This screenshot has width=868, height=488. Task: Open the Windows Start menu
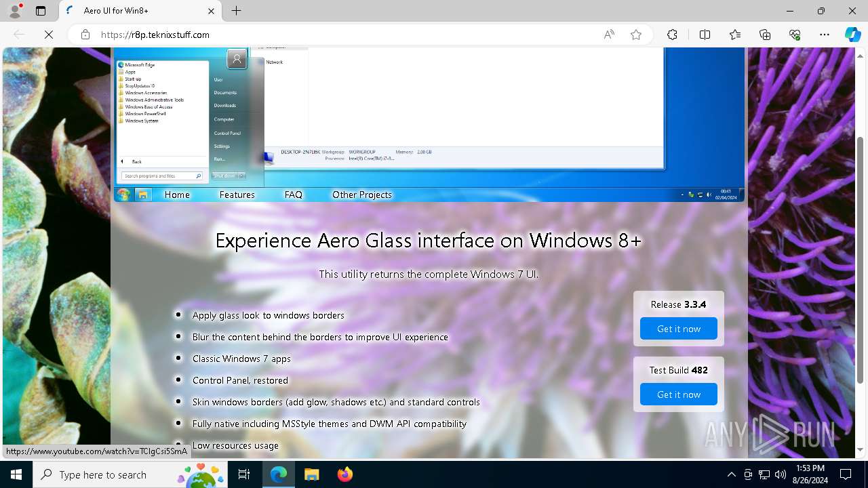(x=16, y=474)
